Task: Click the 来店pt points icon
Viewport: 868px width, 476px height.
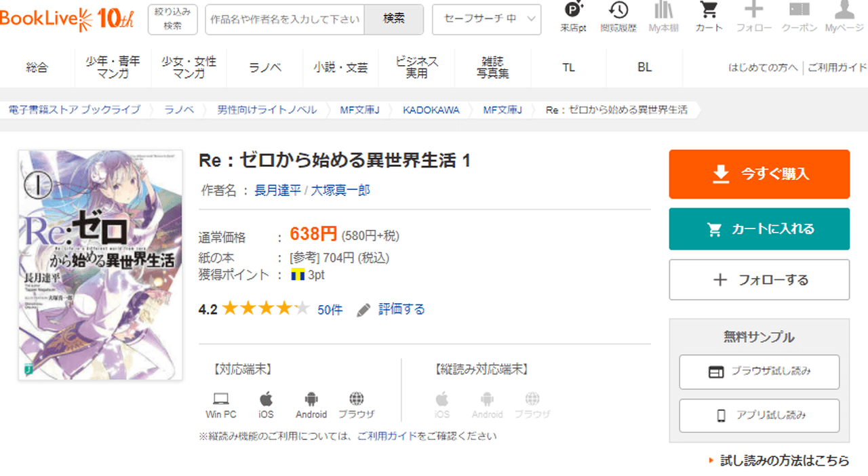Action: point(573,12)
